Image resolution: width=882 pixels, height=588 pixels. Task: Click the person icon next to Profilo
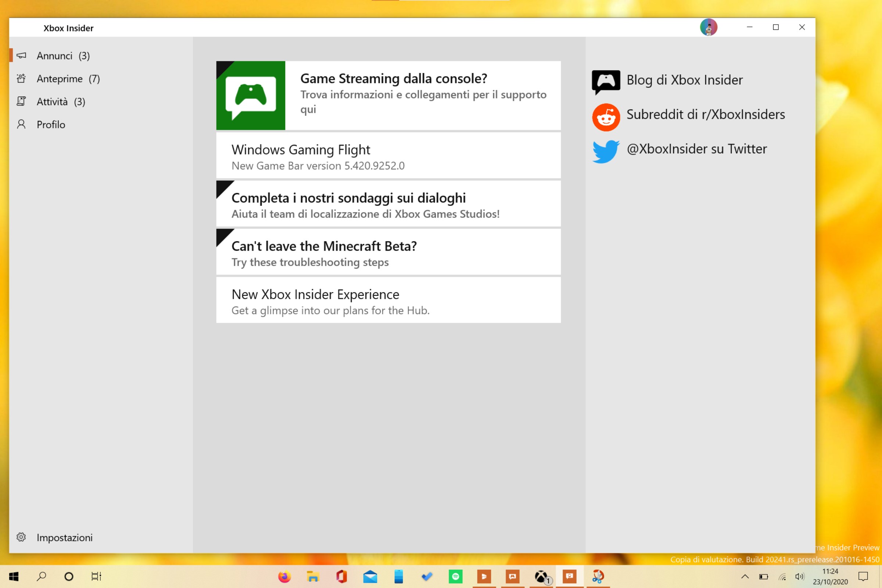(x=21, y=124)
